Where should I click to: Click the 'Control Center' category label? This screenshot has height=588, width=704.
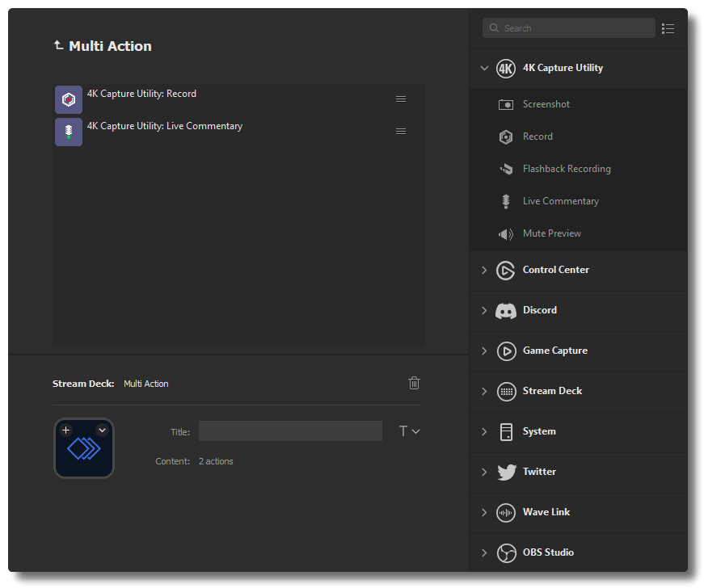(556, 270)
